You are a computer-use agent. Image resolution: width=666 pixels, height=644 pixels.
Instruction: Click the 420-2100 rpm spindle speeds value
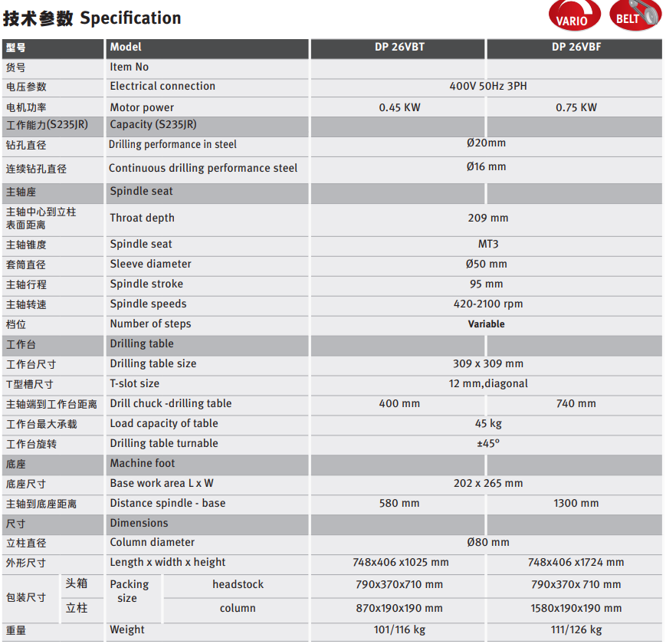pyautogui.click(x=487, y=304)
